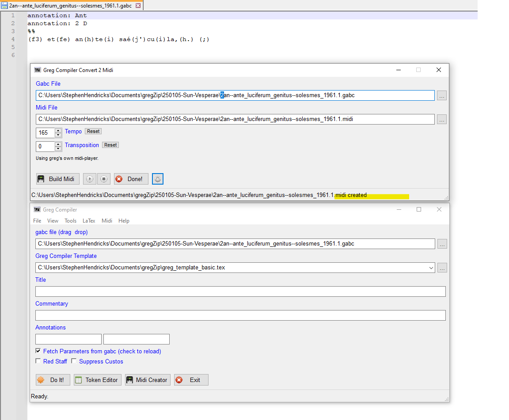This screenshot has height=420, width=509.
Task: Click the second Annotations field
Action: click(x=137, y=339)
